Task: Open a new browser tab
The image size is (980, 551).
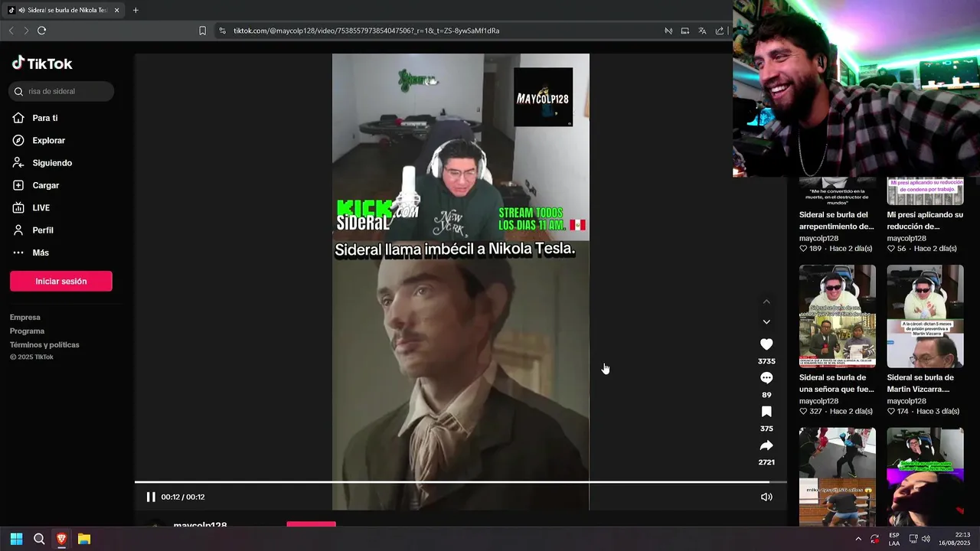Action: click(x=136, y=10)
